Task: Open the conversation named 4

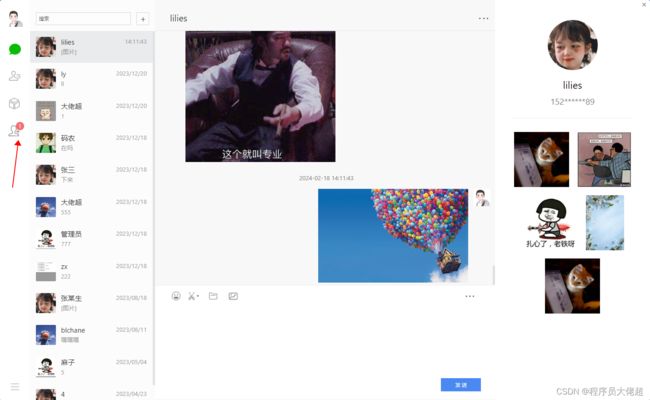Action: click(92, 393)
